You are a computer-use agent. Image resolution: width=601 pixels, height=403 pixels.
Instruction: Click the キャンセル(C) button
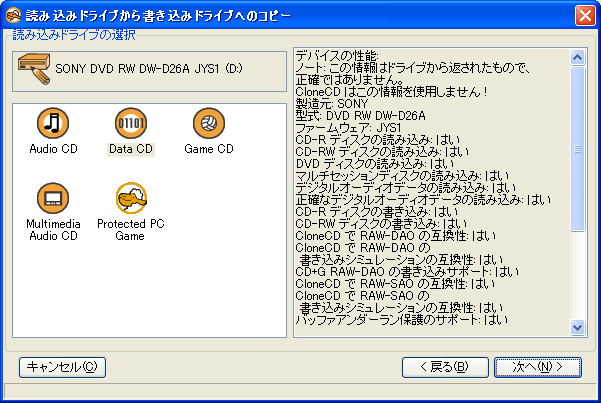(62, 367)
